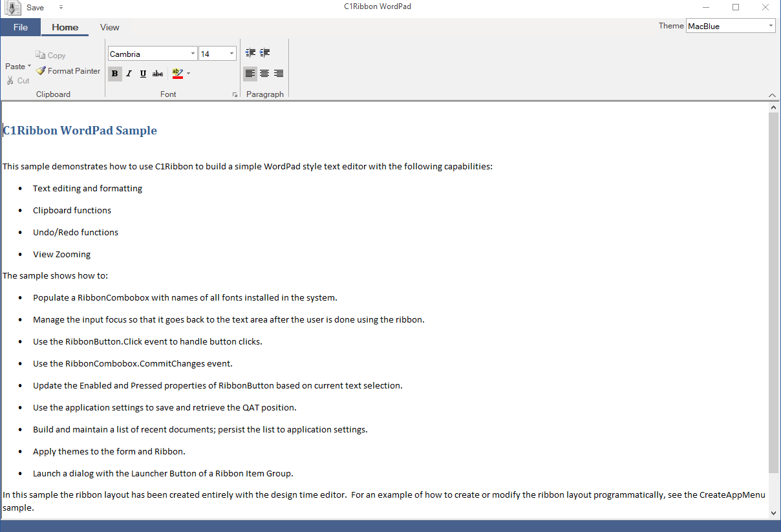The image size is (781, 532).
Task: Expand the Paste dropdown arrow
Action: pyautogui.click(x=29, y=66)
